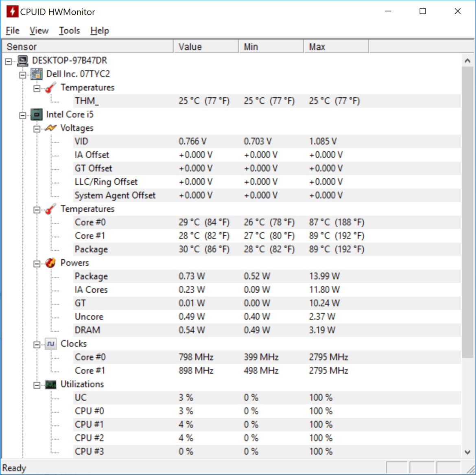This screenshot has width=476, height=475.
Task: Select the Package temperature row
Action: (267, 250)
